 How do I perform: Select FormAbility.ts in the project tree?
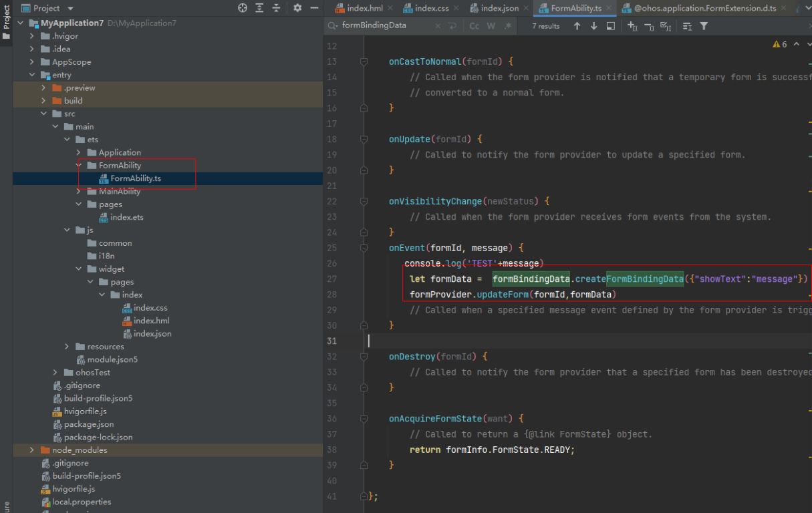[x=136, y=178]
